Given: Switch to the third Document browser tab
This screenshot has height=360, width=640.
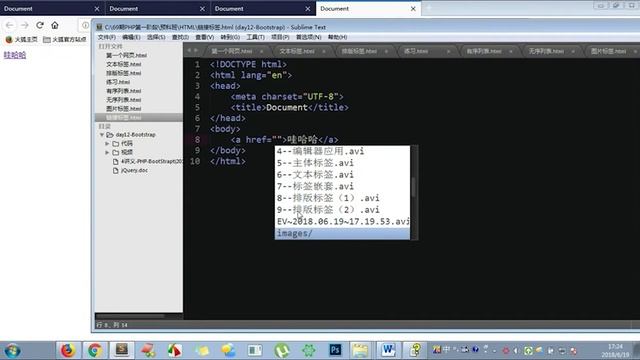Looking at the screenshot, I should 263,8.
